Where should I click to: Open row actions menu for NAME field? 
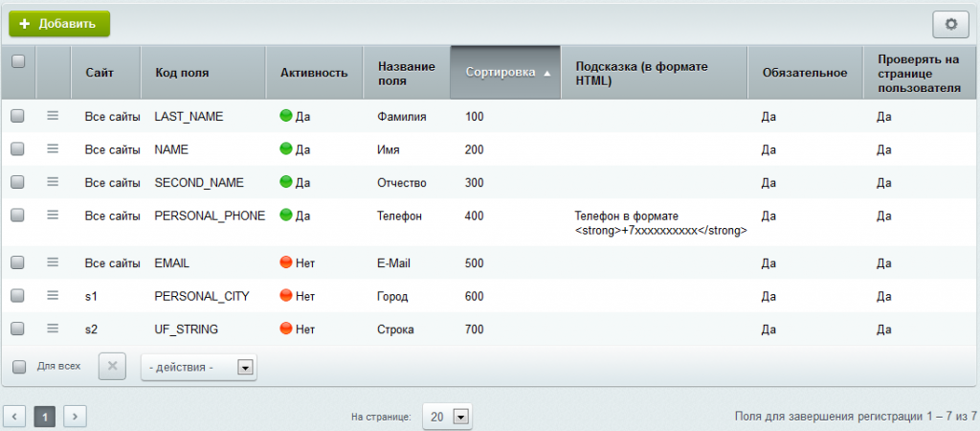[53, 149]
